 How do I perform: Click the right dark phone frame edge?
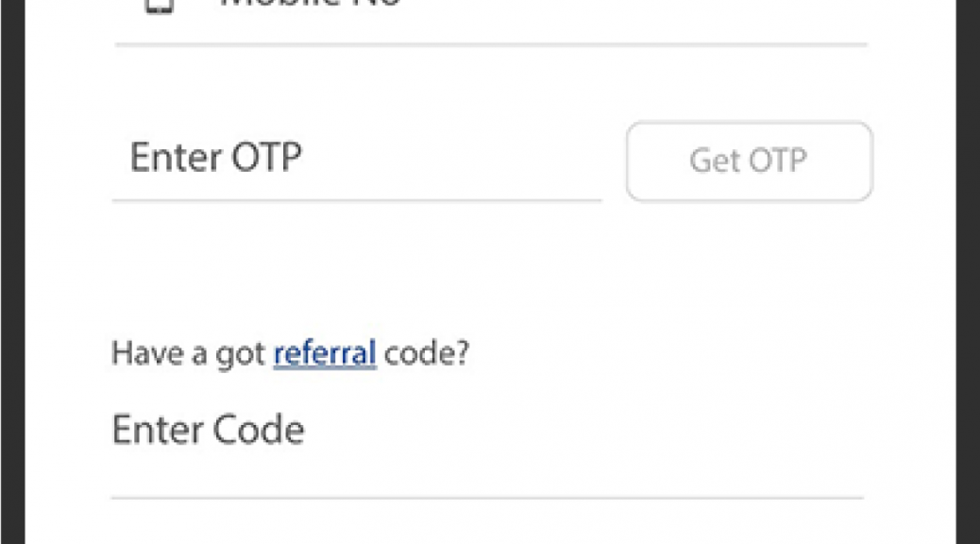[968, 272]
